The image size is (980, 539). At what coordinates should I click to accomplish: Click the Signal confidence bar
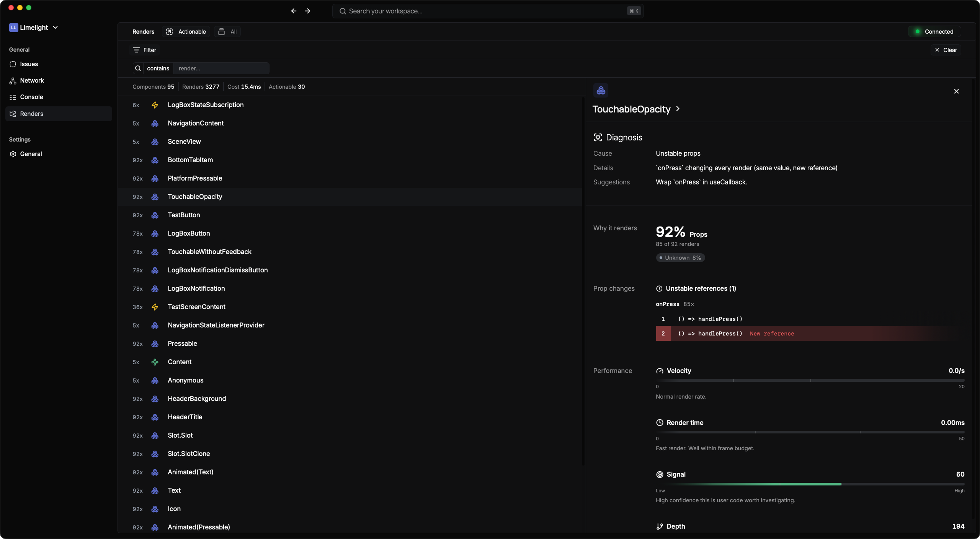(810, 484)
